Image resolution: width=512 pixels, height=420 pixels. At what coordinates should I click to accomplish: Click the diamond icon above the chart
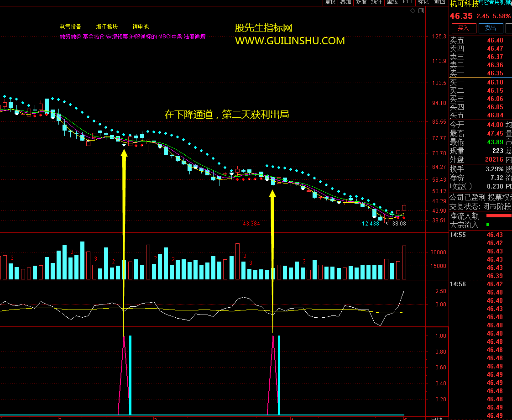[413, 11]
